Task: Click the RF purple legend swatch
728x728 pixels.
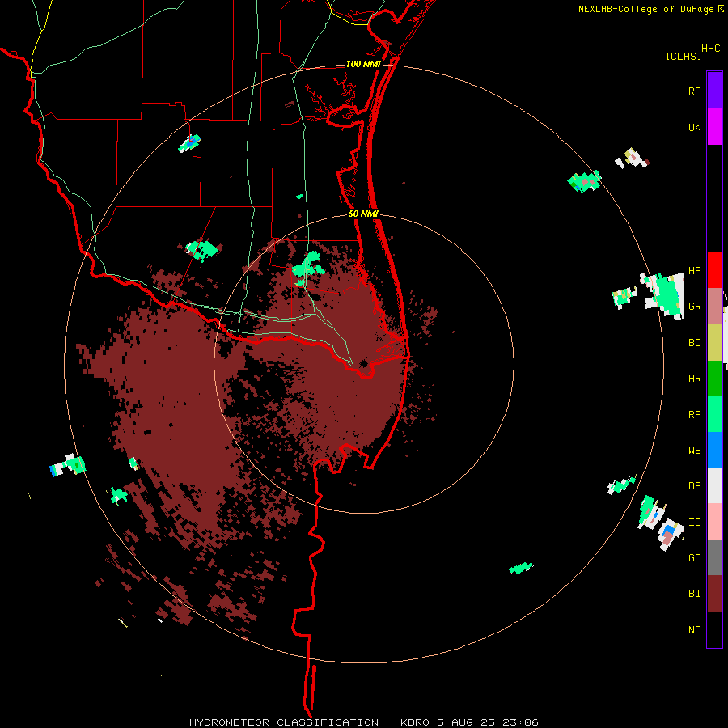Action: tap(714, 91)
